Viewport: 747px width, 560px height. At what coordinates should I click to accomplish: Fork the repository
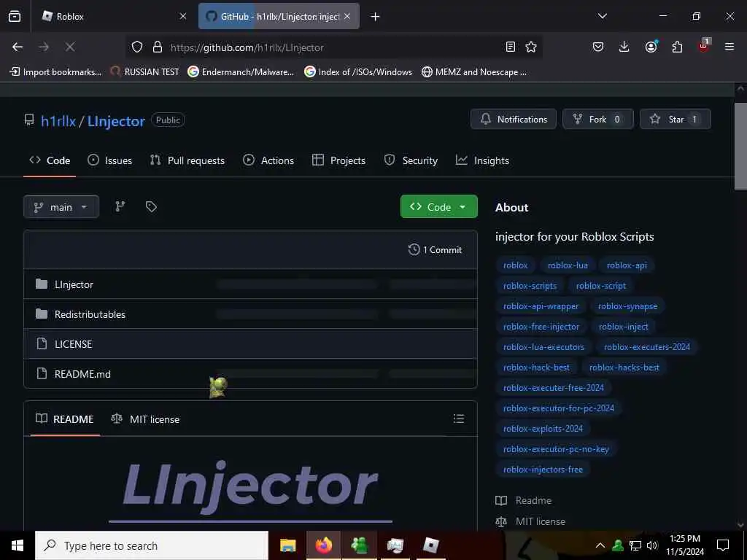click(x=598, y=119)
